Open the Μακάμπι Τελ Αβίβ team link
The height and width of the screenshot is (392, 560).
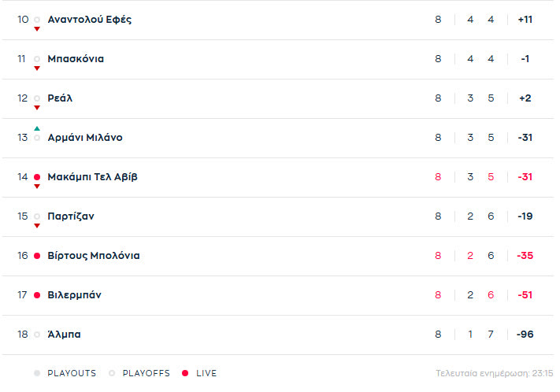[x=92, y=177]
